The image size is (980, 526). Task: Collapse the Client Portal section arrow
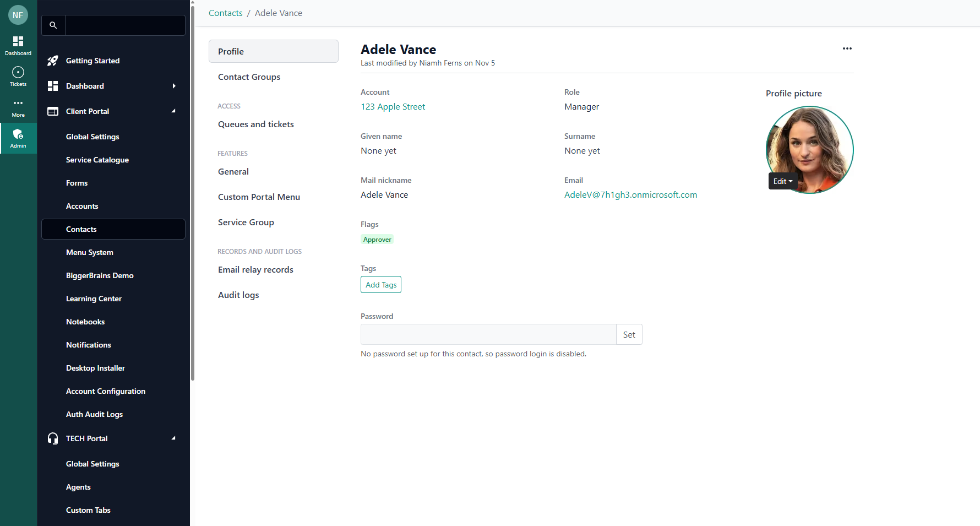173,111
